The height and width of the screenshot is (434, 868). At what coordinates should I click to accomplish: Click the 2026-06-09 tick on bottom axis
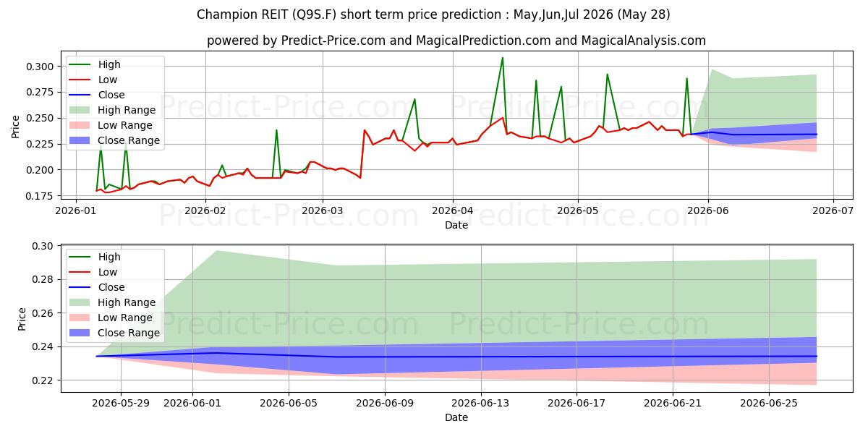coord(384,403)
